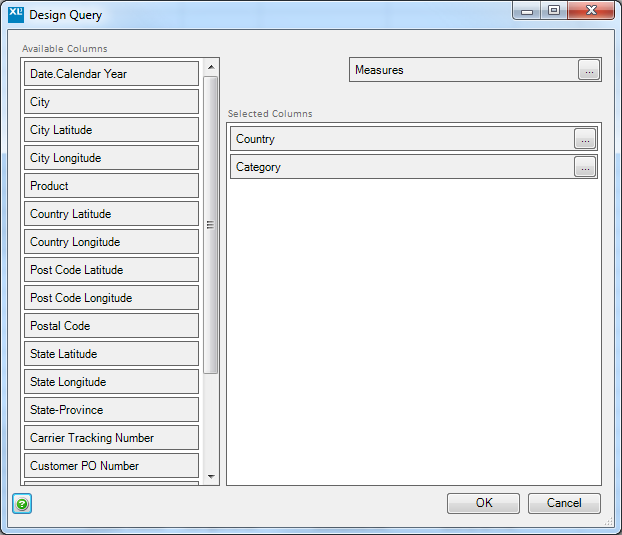Select the State-Province column
This screenshot has height=535, width=622.
tap(111, 410)
